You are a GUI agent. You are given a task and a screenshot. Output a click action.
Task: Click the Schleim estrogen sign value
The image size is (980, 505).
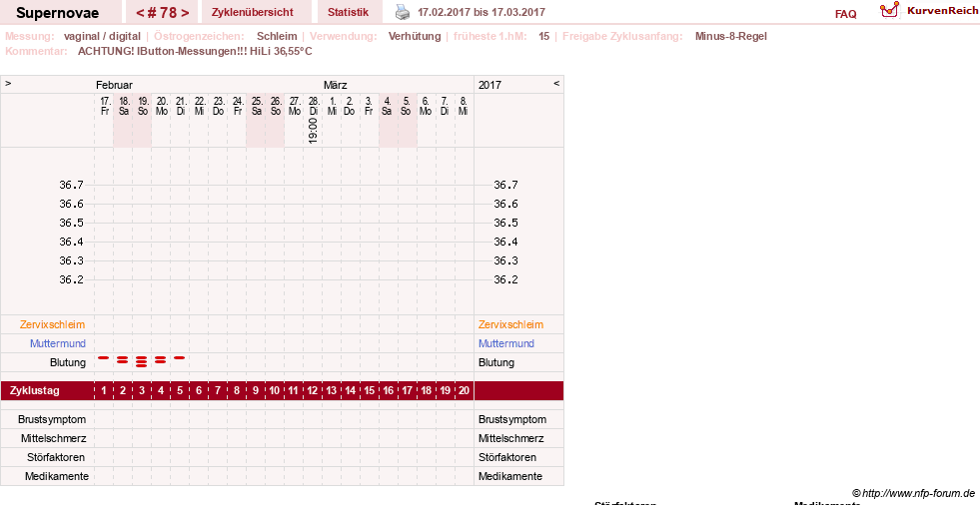[277, 36]
